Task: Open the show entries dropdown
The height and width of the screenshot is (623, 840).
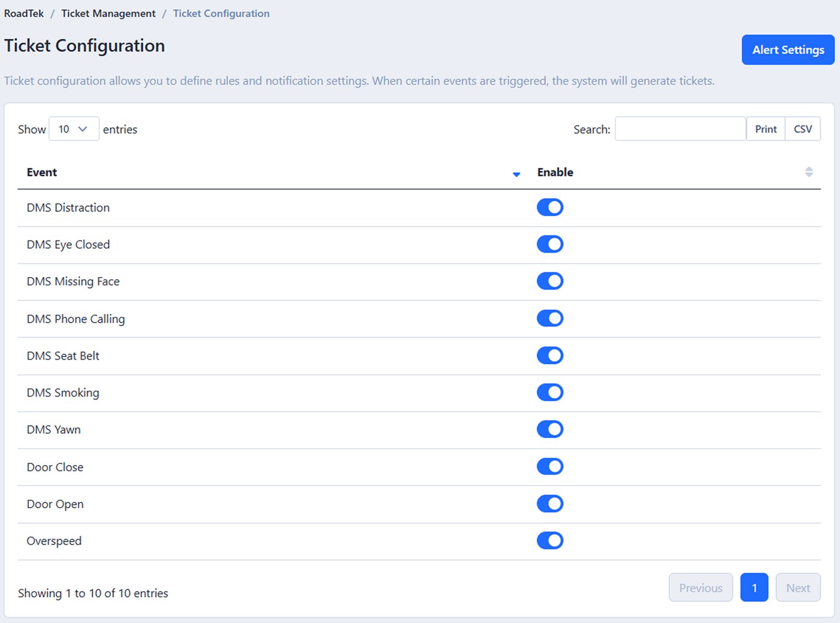Action: (73, 129)
